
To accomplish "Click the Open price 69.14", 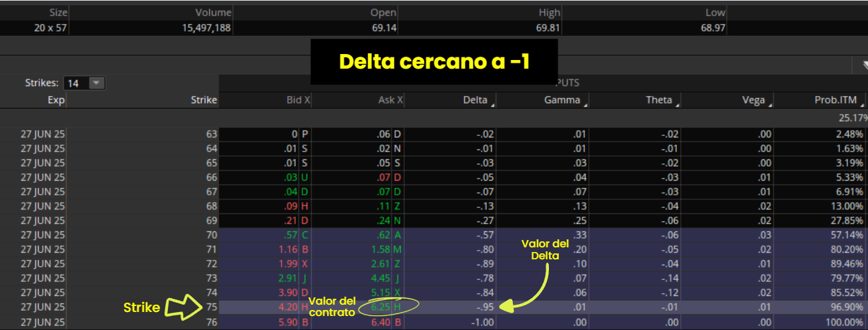I will pos(384,28).
